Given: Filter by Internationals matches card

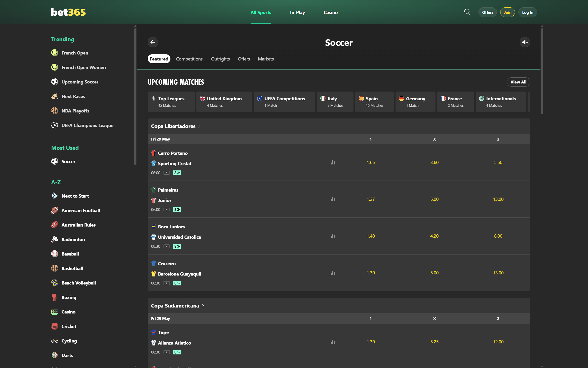Looking at the screenshot, I should click(x=500, y=102).
